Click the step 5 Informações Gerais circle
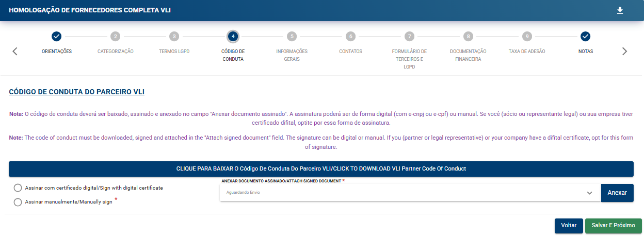644x237 pixels. pyautogui.click(x=292, y=37)
